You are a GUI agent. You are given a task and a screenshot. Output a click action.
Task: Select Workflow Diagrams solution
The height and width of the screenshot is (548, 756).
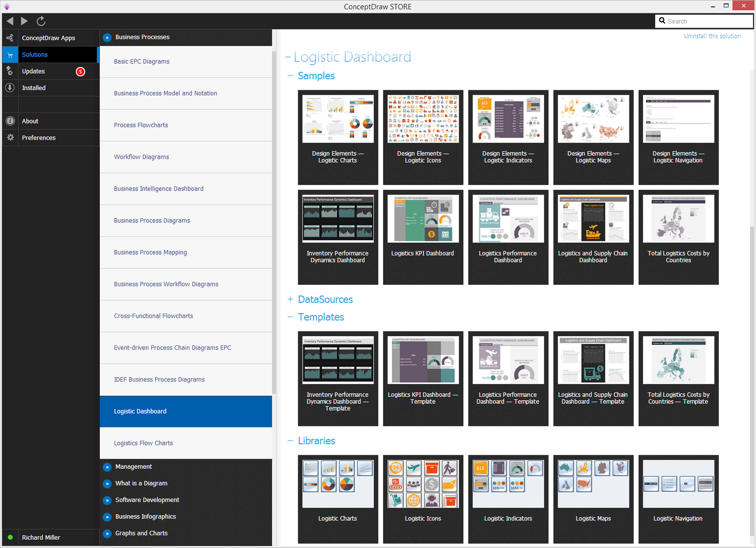point(186,157)
